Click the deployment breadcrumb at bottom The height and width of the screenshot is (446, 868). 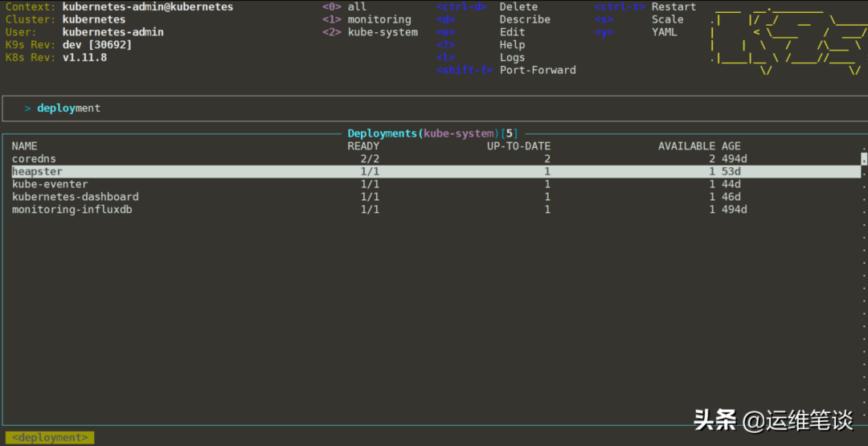click(50, 438)
